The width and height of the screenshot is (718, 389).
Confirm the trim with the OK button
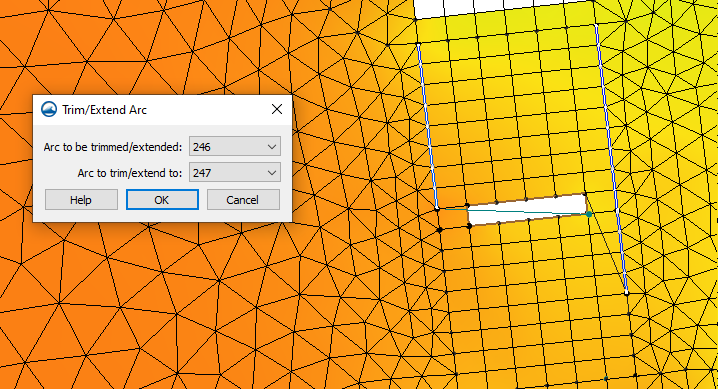[x=162, y=200]
